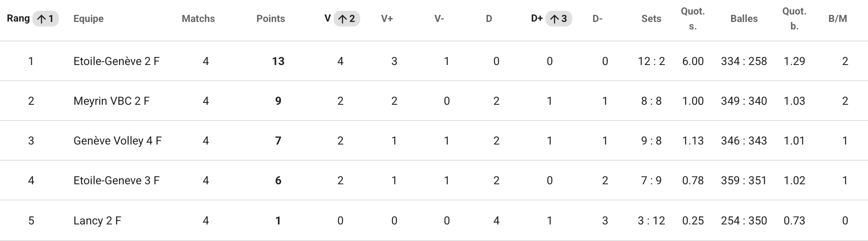Click the D- column header
Image resolution: width=868 pixels, height=241 pixels.
[597, 19]
